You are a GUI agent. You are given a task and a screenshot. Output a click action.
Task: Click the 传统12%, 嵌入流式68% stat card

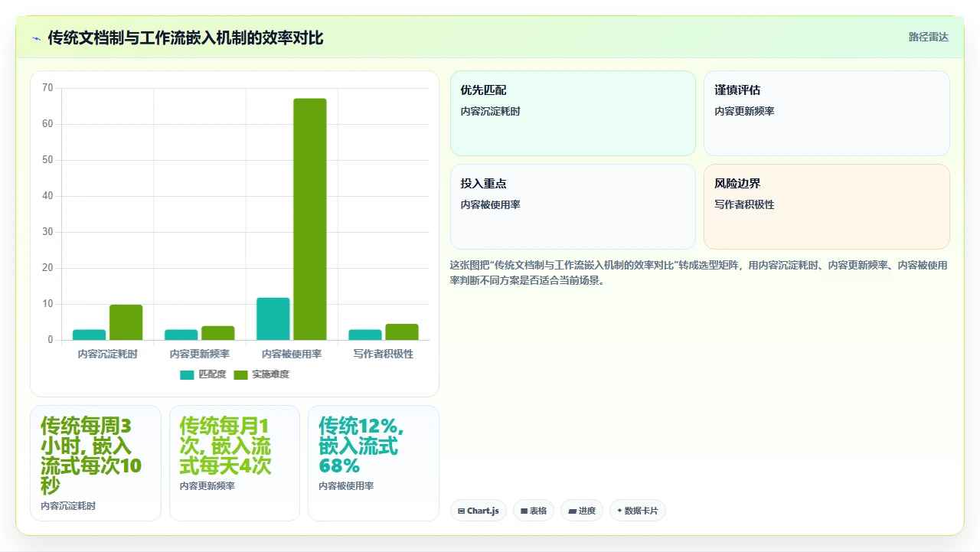[374, 463]
